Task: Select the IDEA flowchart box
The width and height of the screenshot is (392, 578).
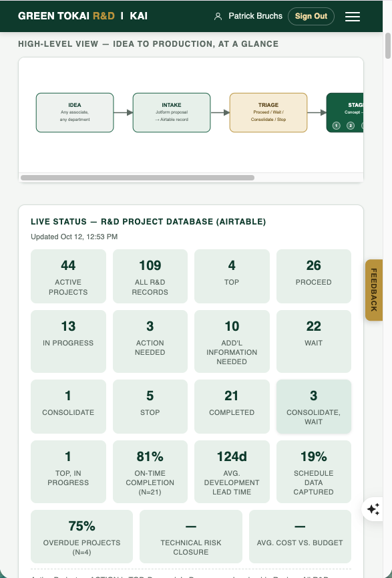Action: 75,112
